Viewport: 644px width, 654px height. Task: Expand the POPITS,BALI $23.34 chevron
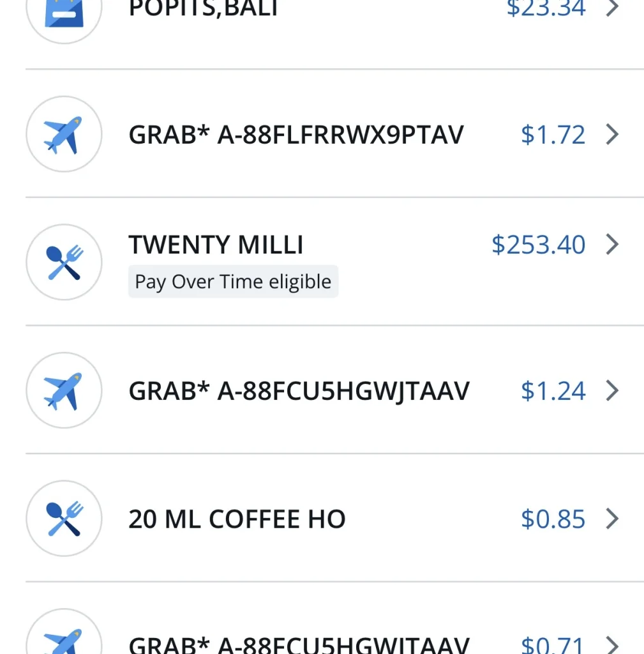(x=612, y=8)
